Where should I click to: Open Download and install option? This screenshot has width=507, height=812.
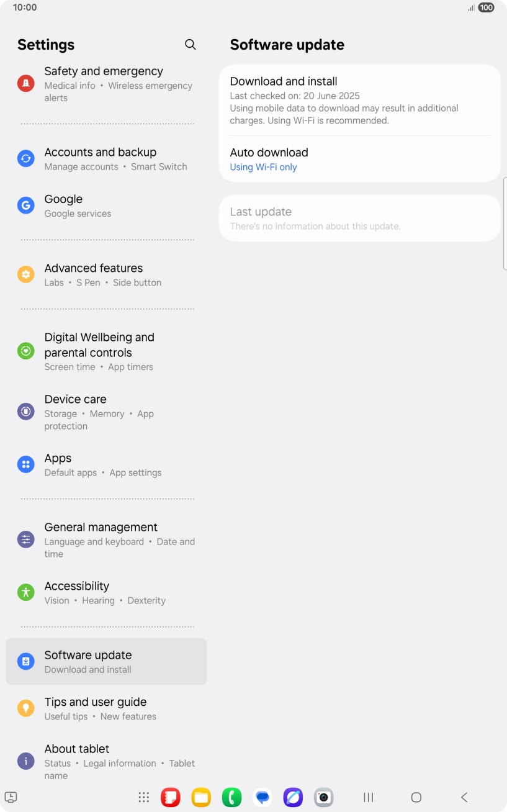click(360, 100)
